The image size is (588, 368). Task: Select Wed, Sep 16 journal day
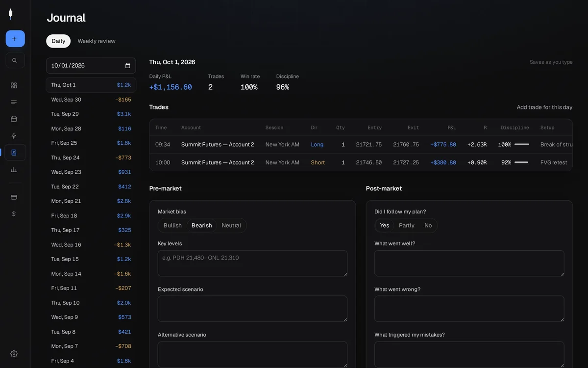point(91,245)
